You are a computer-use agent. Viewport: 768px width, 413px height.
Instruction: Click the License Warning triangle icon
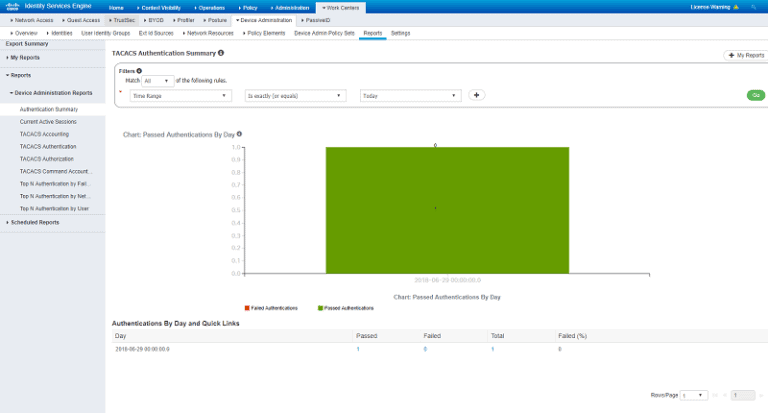click(x=736, y=7)
